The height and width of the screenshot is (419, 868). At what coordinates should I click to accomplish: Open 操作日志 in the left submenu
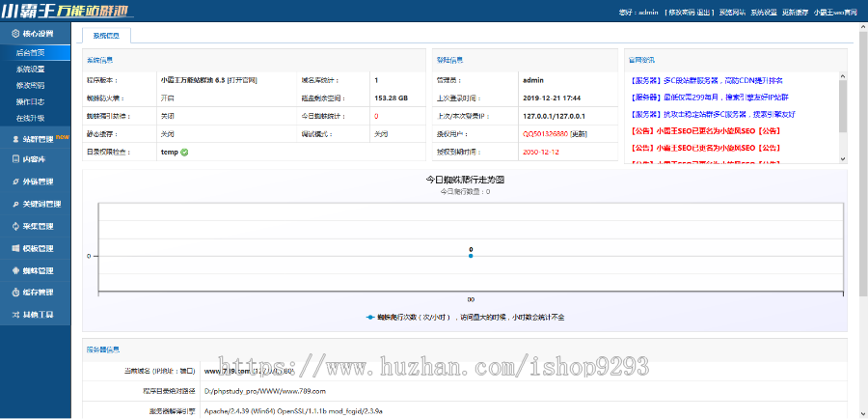click(x=30, y=100)
